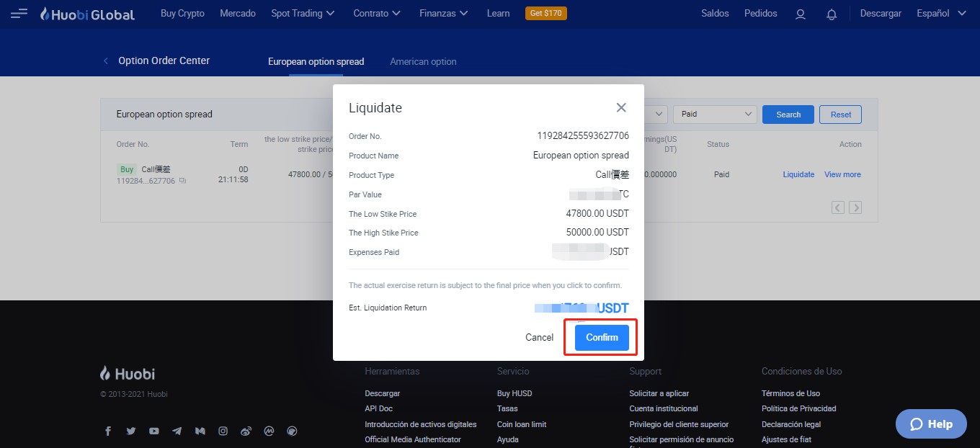
Task: Close the Liquidate dialog with X
Action: pos(621,108)
